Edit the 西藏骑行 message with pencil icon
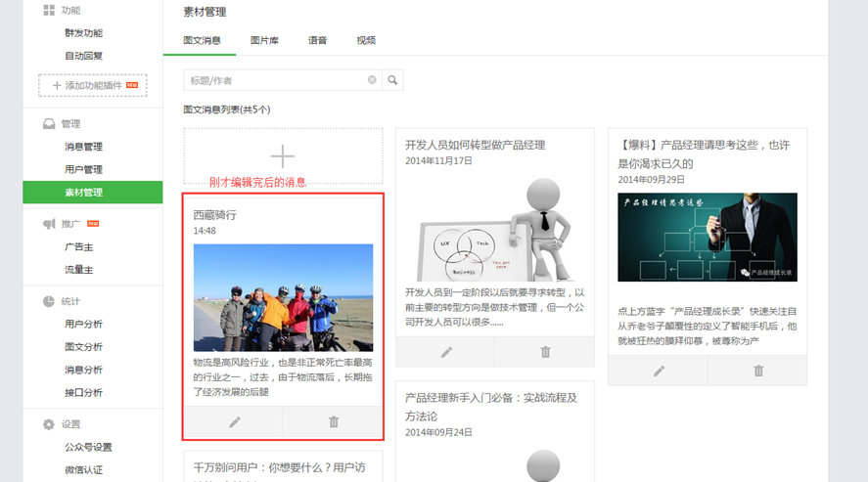868x482 pixels. pyautogui.click(x=234, y=422)
